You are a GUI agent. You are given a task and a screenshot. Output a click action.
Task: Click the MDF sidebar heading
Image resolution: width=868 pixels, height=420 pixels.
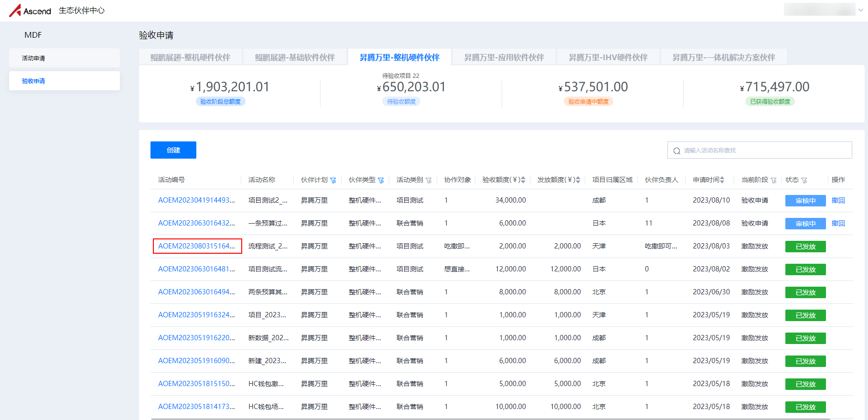point(33,35)
